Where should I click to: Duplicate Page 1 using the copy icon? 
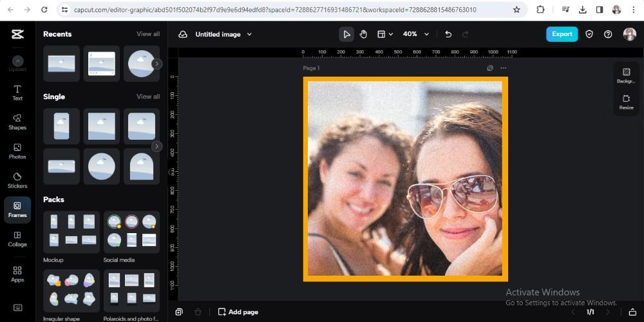490,68
